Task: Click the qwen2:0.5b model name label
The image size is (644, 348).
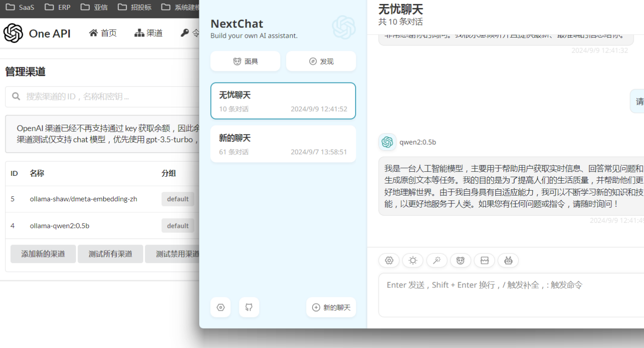Action: tap(418, 142)
